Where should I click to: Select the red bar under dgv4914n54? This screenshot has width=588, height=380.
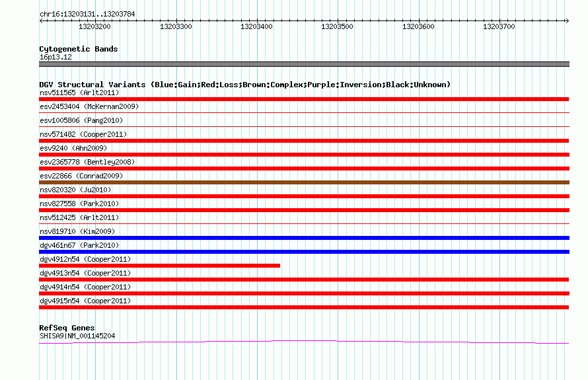[x=304, y=293]
